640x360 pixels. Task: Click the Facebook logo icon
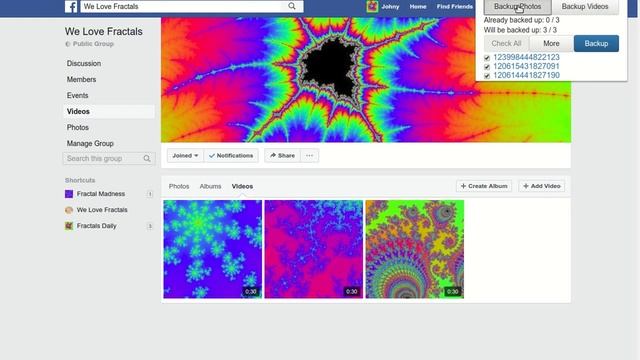pos(71,7)
